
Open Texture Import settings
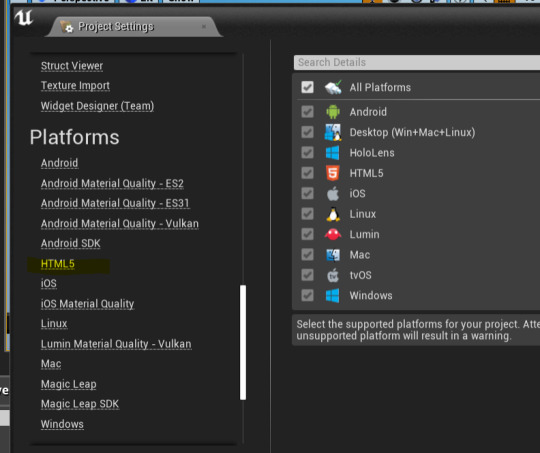[x=75, y=85]
